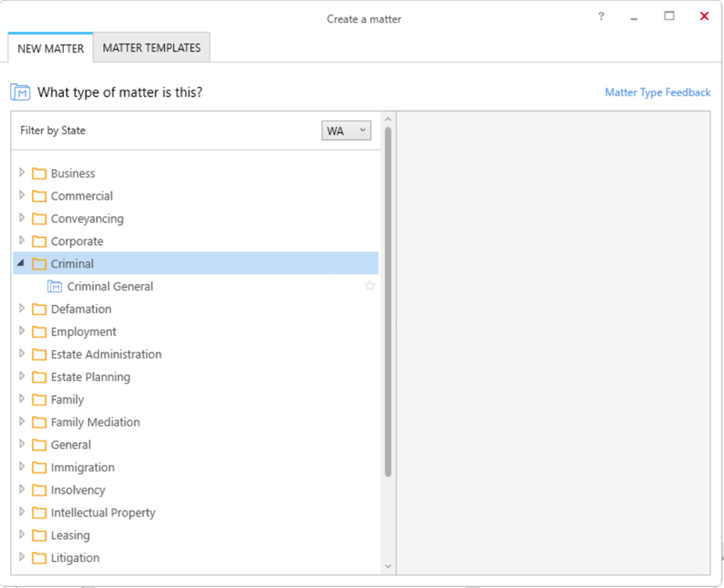Click the Intellectual Property folder icon
Viewport: 724px width, 588px height.
coord(39,513)
